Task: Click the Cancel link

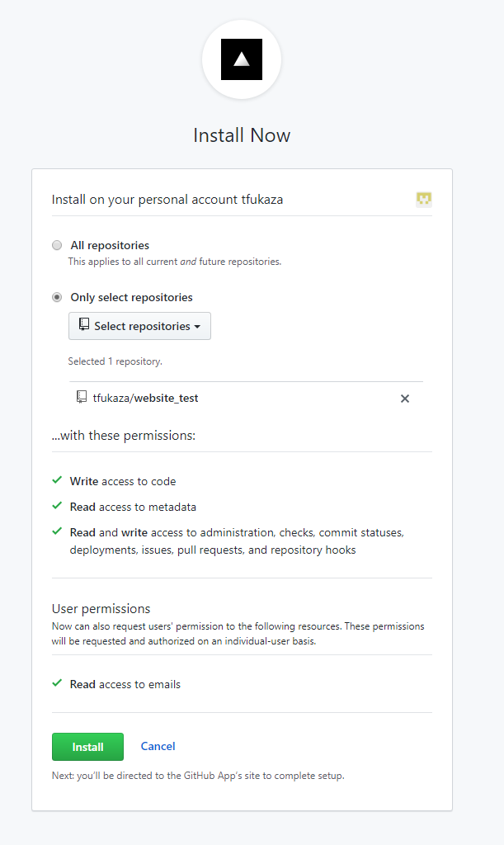Action: pyautogui.click(x=158, y=746)
